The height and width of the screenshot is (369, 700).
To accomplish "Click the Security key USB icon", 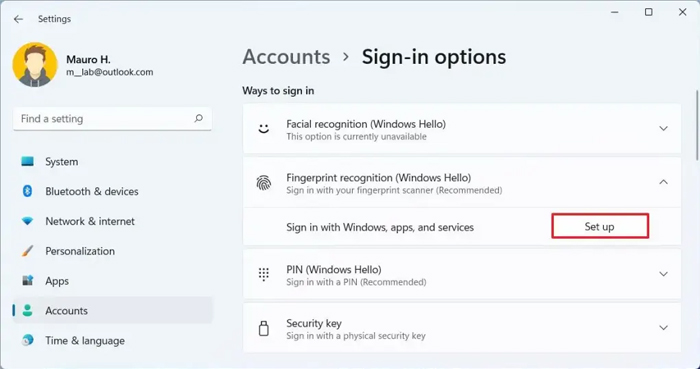I will (264, 328).
